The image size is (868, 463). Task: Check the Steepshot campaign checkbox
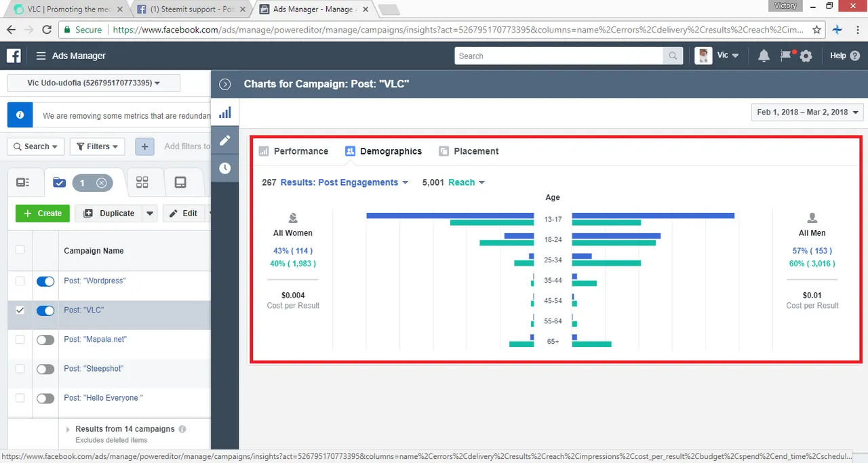coord(20,369)
